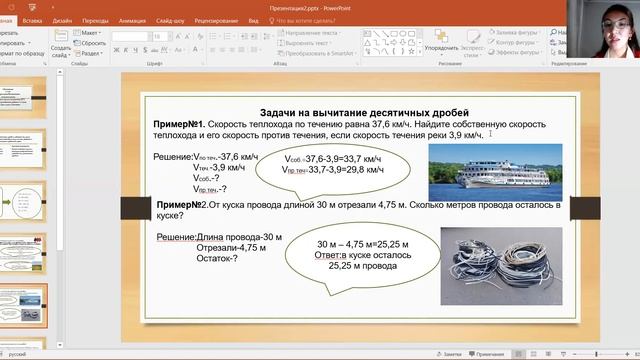Open the Примечания comments pane

[x=487, y=354]
